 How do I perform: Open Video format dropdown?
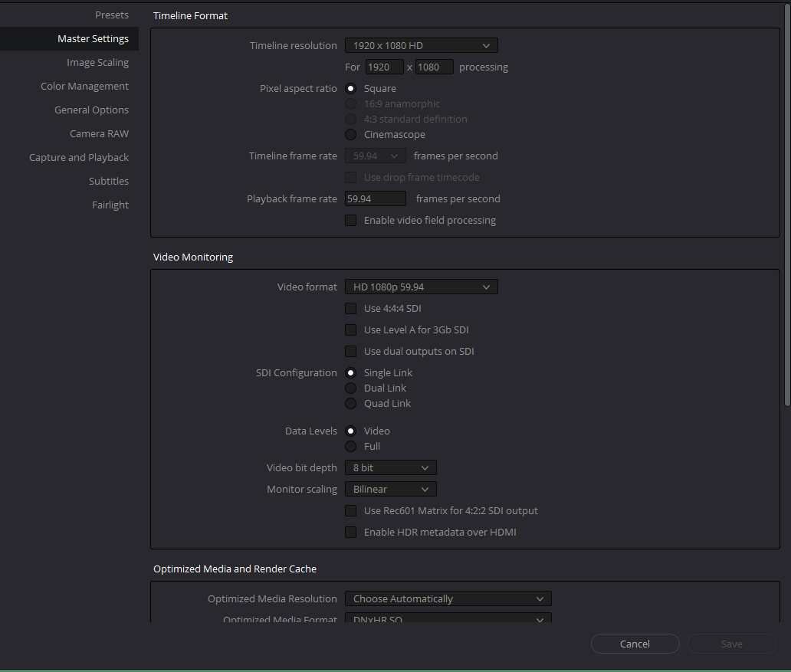(x=422, y=287)
